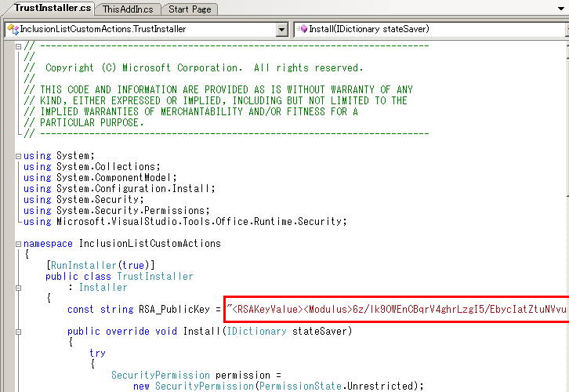Click the Microsoft.VisualStudio.Tools.Office.Runtime.Security using line
This screenshot has width=569, height=392.
coord(185,221)
